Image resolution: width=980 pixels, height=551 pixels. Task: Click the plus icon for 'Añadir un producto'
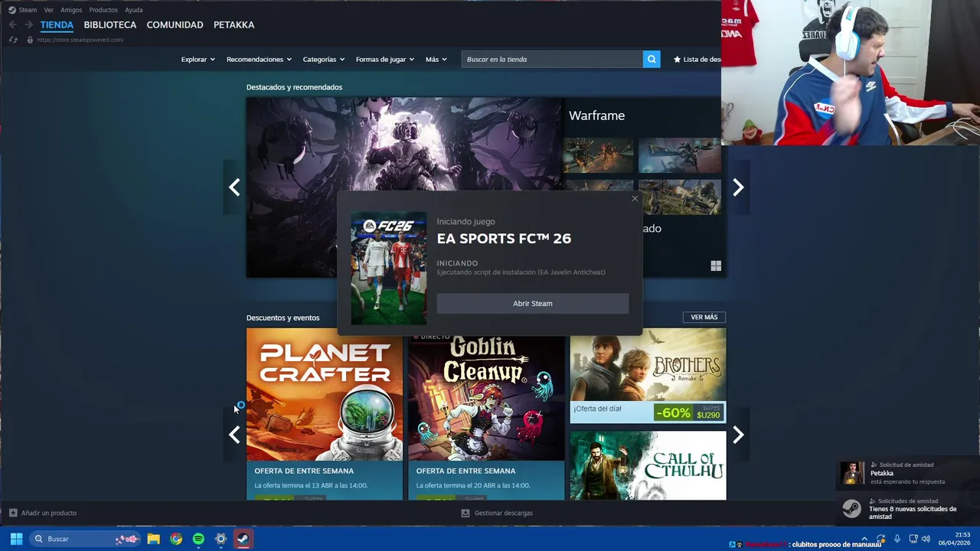tap(13, 513)
